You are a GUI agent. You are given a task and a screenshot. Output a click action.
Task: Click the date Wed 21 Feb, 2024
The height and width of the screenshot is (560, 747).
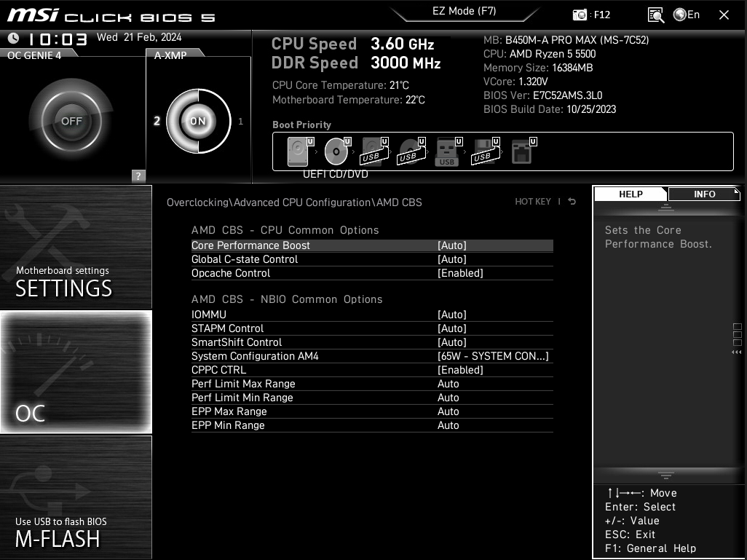pyautogui.click(x=139, y=37)
